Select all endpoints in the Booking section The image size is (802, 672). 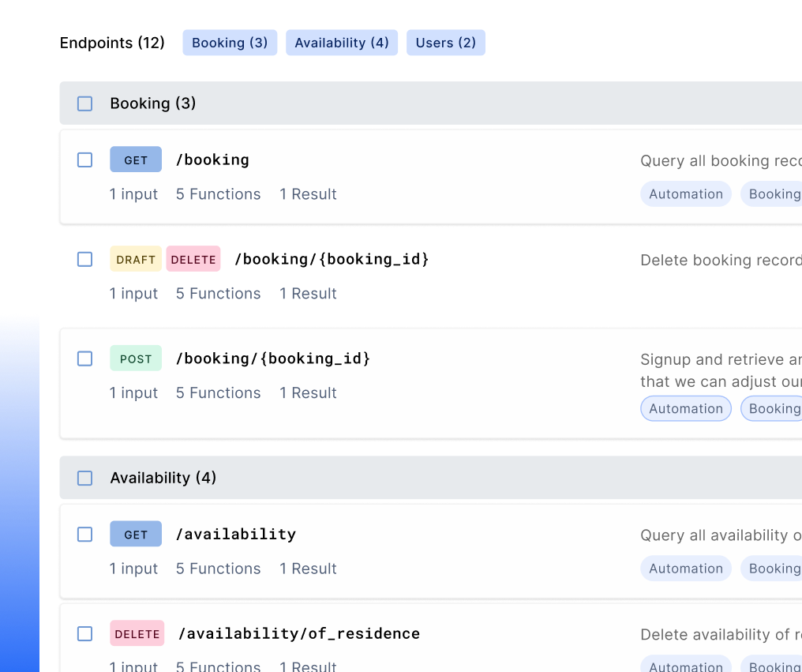click(84, 103)
